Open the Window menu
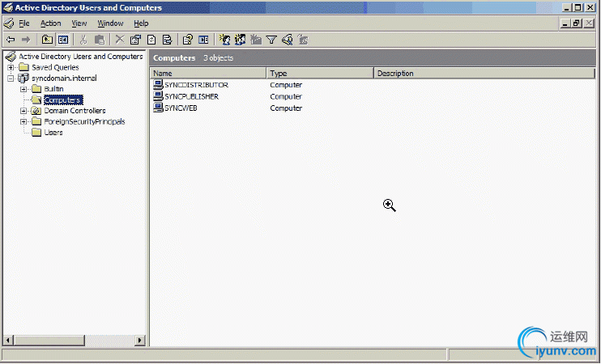Screen dimensions: 601x364 pyautogui.click(x=110, y=23)
